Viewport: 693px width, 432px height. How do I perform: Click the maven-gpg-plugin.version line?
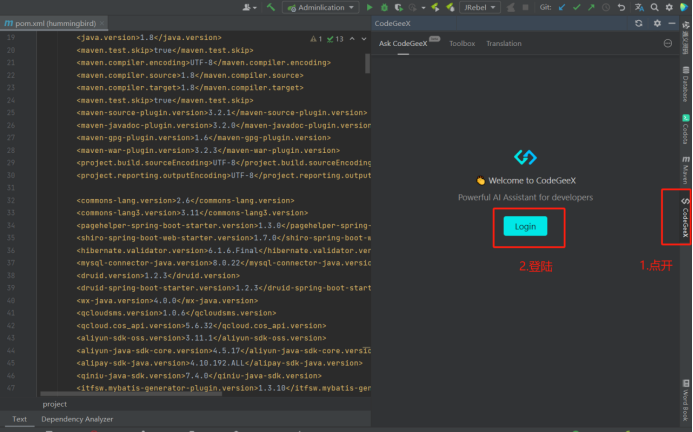click(x=204, y=138)
